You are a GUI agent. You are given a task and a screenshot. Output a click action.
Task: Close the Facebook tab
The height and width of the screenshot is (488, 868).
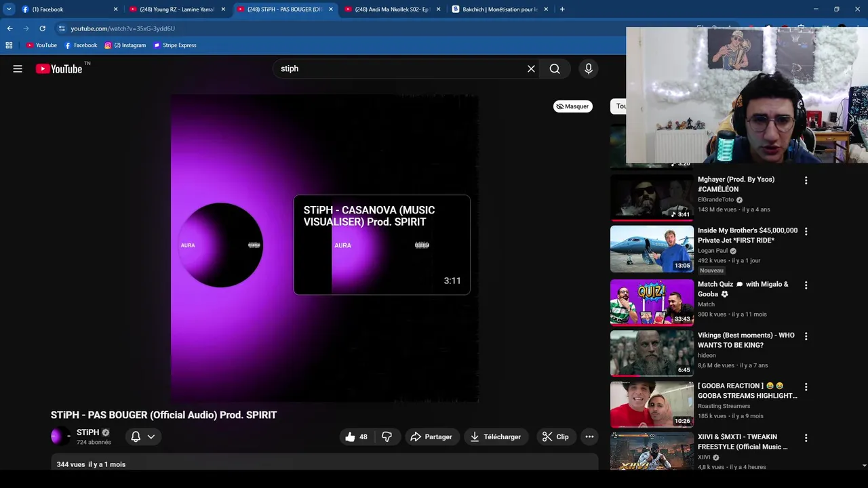pos(115,9)
